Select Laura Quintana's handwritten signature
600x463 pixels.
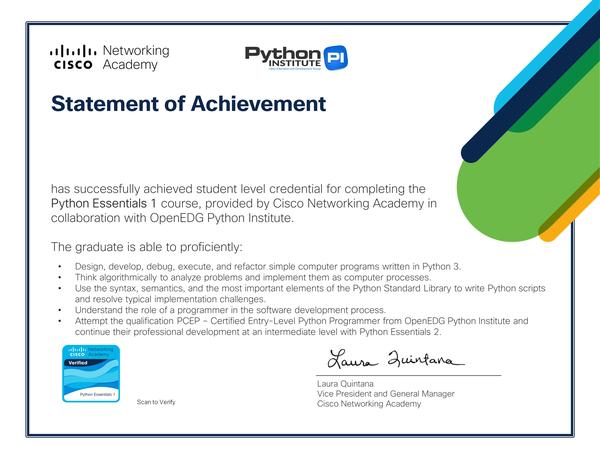390,358
